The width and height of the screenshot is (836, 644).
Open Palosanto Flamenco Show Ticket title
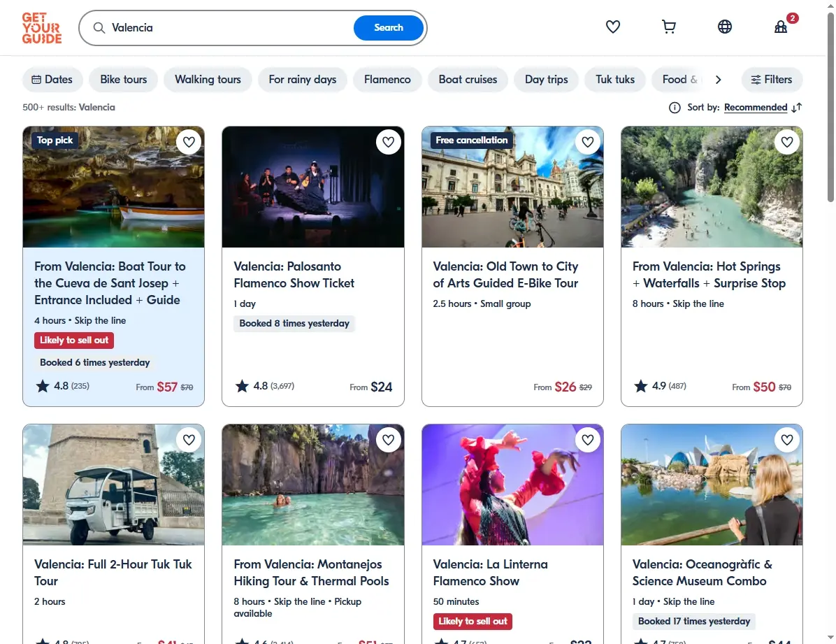tap(294, 275)
